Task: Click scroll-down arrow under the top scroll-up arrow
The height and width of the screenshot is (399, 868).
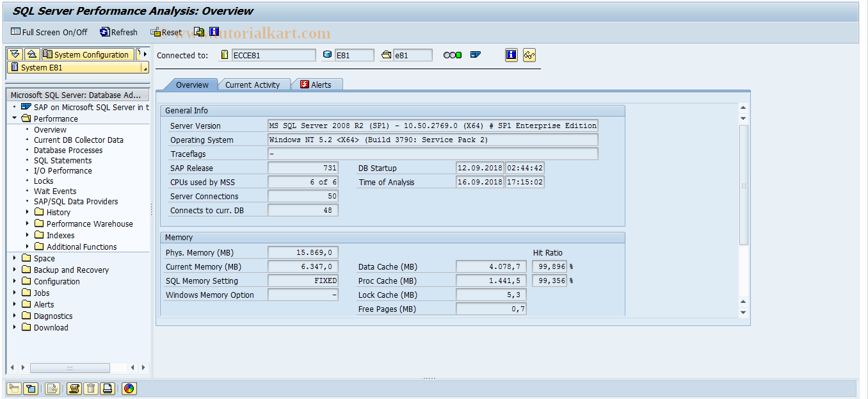Action: pyautogui.click(x=743, y=118)
